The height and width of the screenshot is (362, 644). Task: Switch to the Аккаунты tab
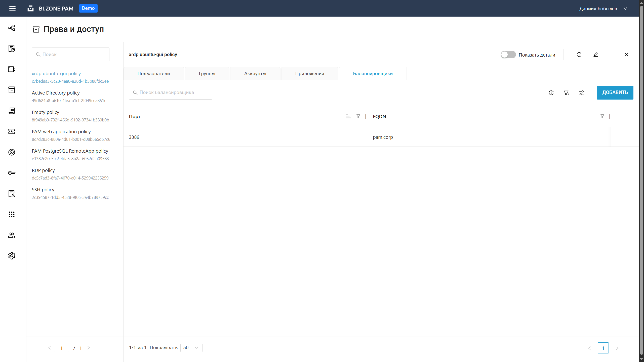255,74
